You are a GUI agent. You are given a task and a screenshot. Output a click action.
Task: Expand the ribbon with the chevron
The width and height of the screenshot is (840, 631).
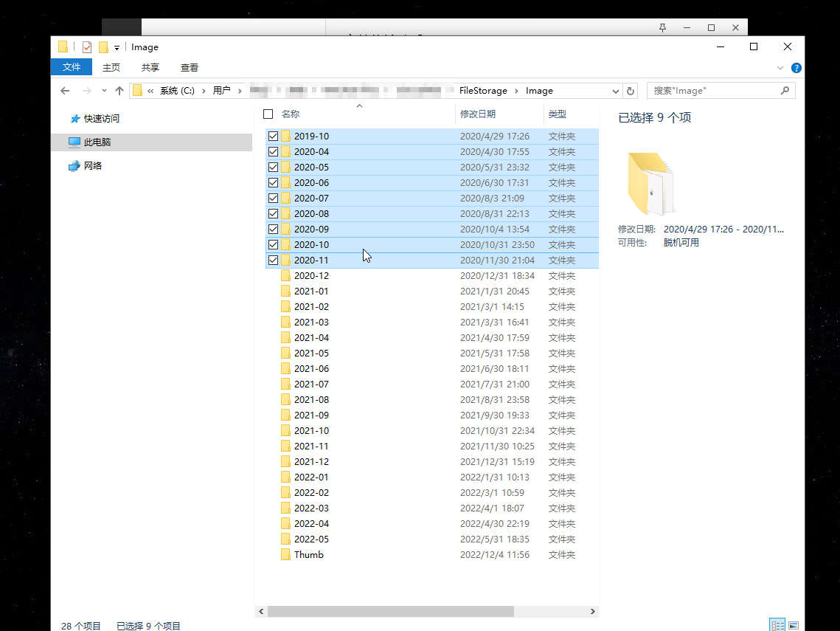tap(781, 68)
